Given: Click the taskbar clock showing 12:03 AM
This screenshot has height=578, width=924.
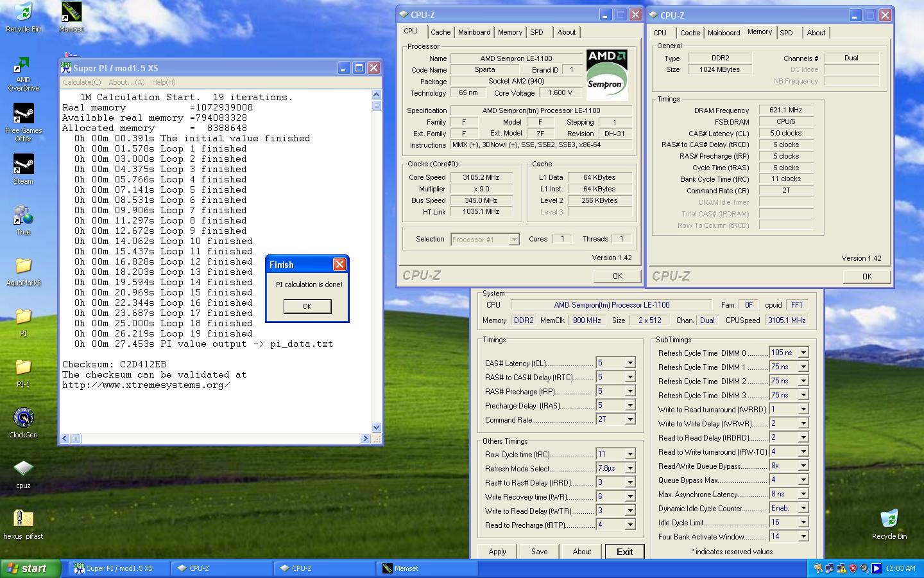Looking at the screenshot, I should tap(900, 568).
